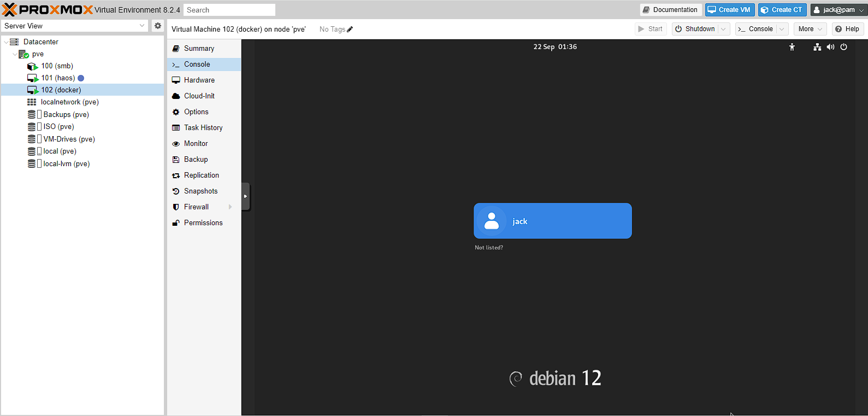Screen dimensions: 868x416
Task: Collapse the Datacenter tree node
Action: coord(6,42)
